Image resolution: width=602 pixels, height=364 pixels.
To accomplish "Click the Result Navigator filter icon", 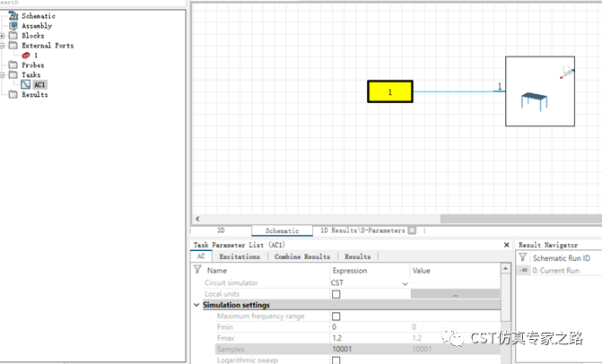I will [523, 257].
